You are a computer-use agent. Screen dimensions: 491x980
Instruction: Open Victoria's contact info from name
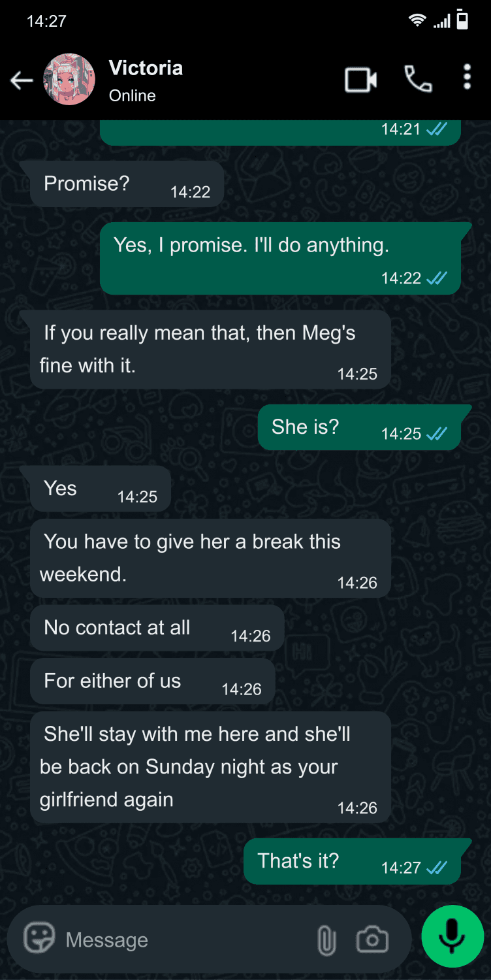(146, 68)
